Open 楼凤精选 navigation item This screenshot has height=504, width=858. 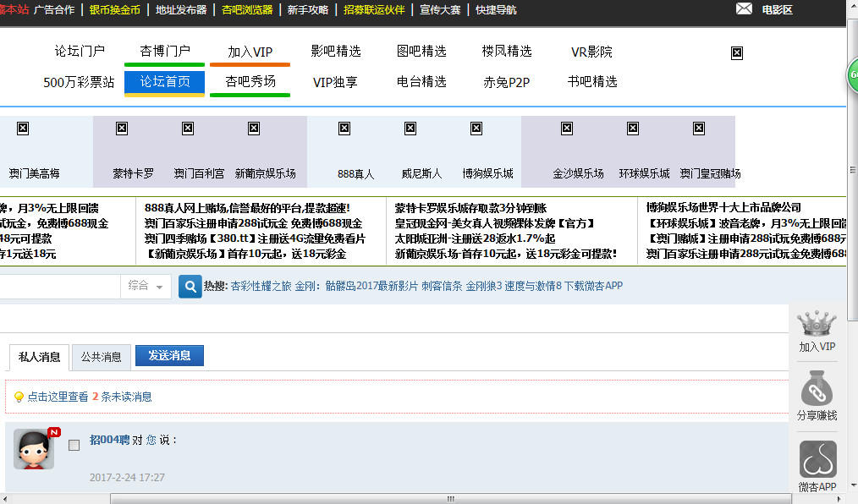tap(507, 52)
